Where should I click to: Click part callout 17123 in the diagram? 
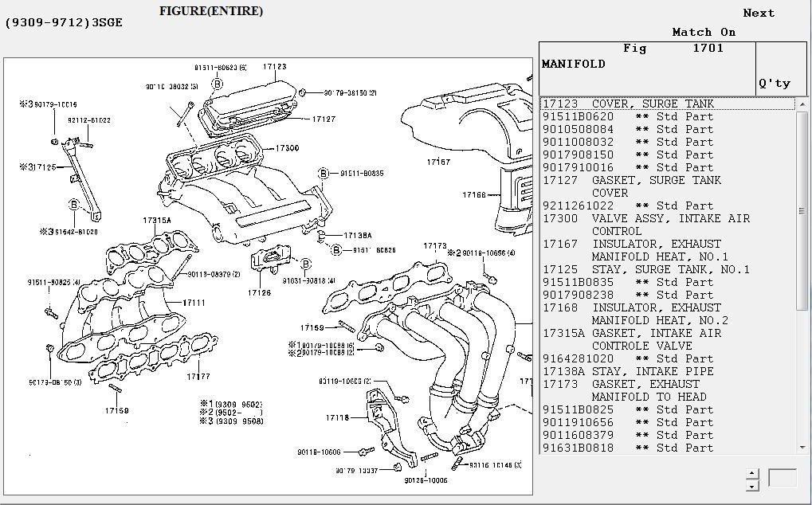pyautogui.click(x=274, y=68)
